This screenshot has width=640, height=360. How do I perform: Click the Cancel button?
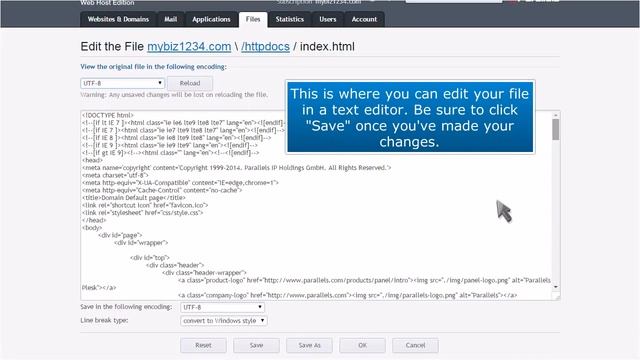click(416, 345)
